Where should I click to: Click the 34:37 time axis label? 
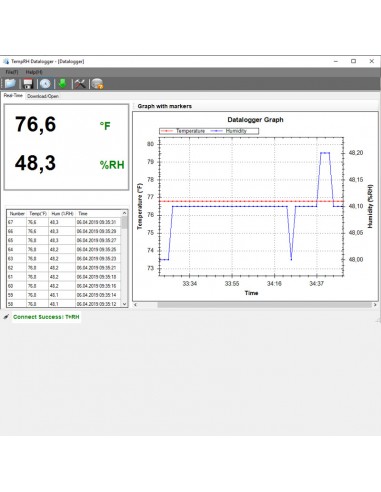316,284
